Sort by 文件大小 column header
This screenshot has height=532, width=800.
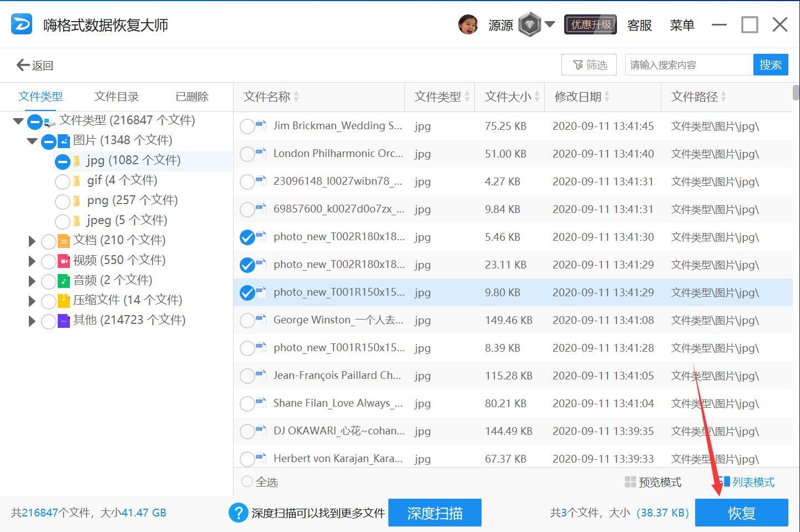click(509, 97)
